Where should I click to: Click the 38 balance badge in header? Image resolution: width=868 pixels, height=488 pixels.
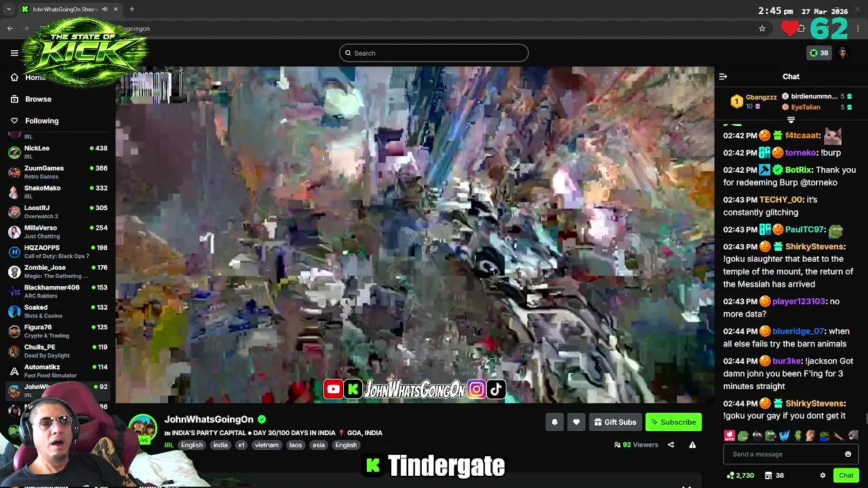[x=818, y=53]
